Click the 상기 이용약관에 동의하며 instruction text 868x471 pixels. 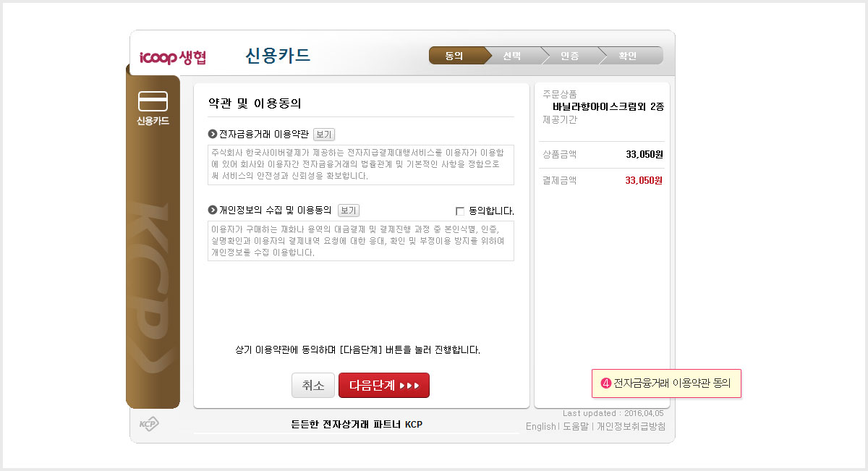[358, 349]
